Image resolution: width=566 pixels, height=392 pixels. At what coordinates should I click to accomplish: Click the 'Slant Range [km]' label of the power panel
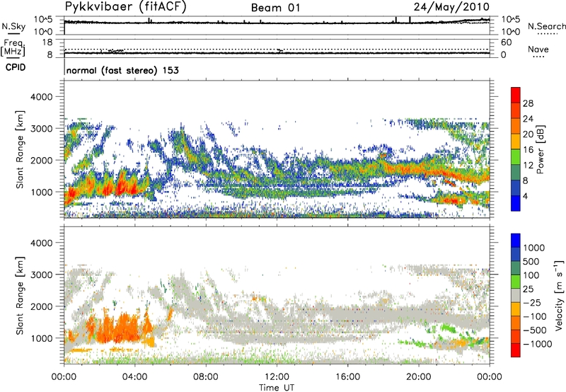21,149
